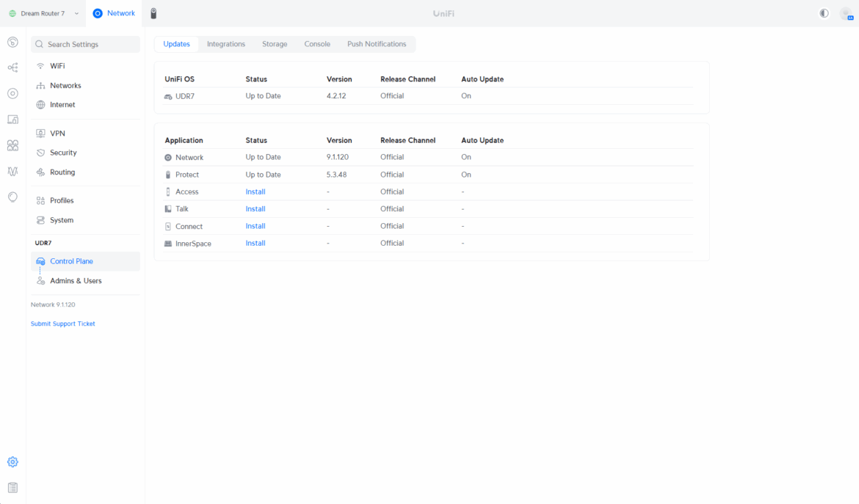Open the lightbulb Insights icon
Viewport: 859px width, 504px height.
pos(12,197)
